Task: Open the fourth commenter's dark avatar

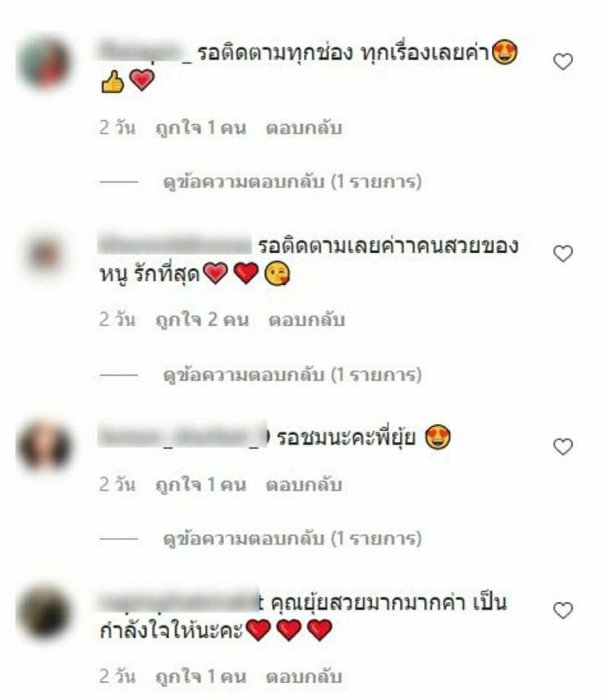Action: (44, 612)
